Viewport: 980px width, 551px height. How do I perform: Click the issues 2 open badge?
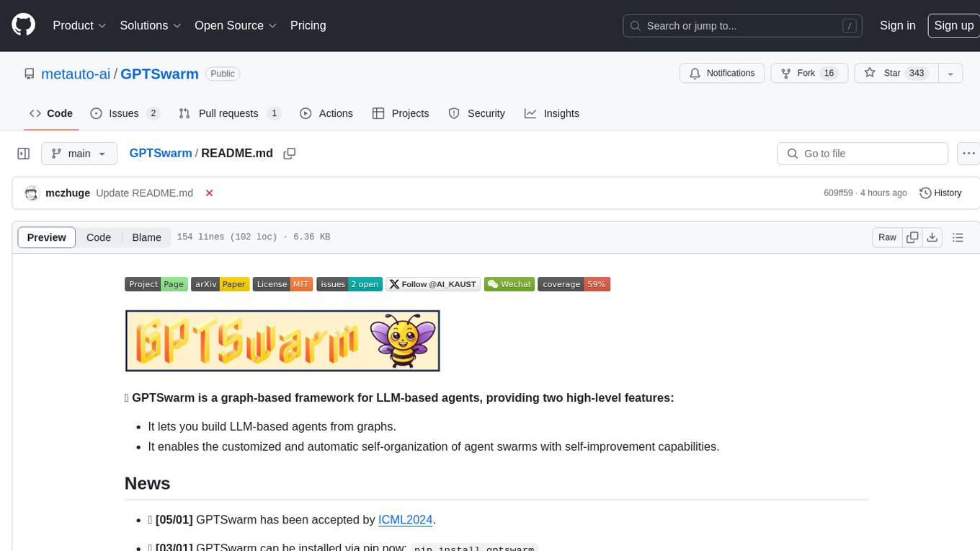coord(349,284)
